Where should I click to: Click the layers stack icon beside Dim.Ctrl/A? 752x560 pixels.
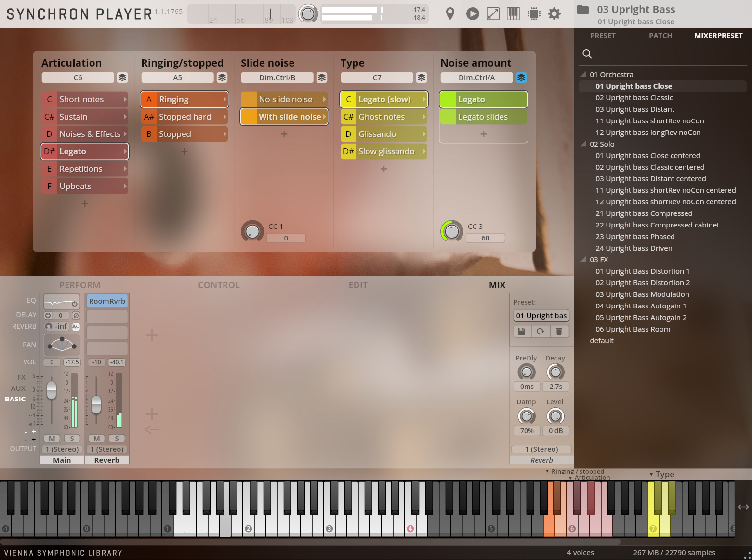[521, 77]
